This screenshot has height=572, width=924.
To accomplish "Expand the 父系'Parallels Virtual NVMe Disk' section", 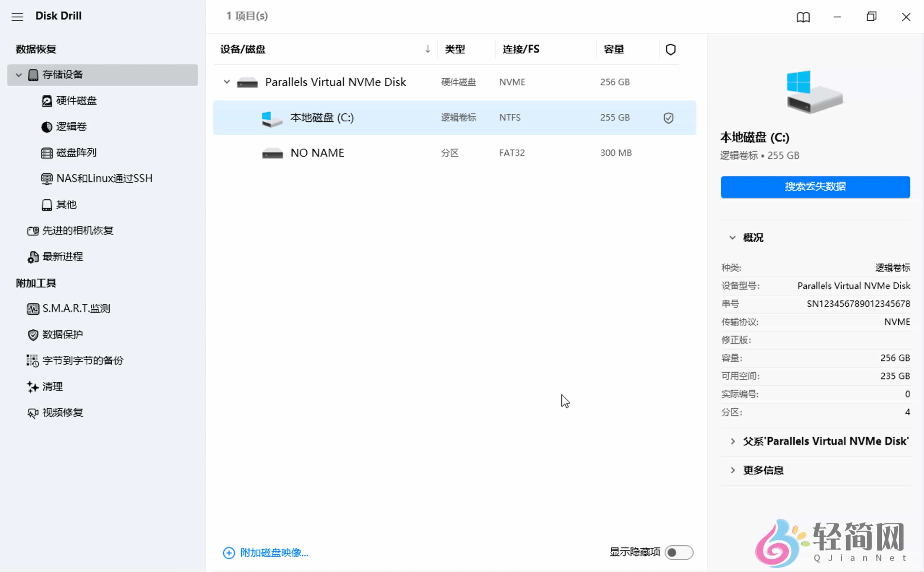I will pos(733,441).
